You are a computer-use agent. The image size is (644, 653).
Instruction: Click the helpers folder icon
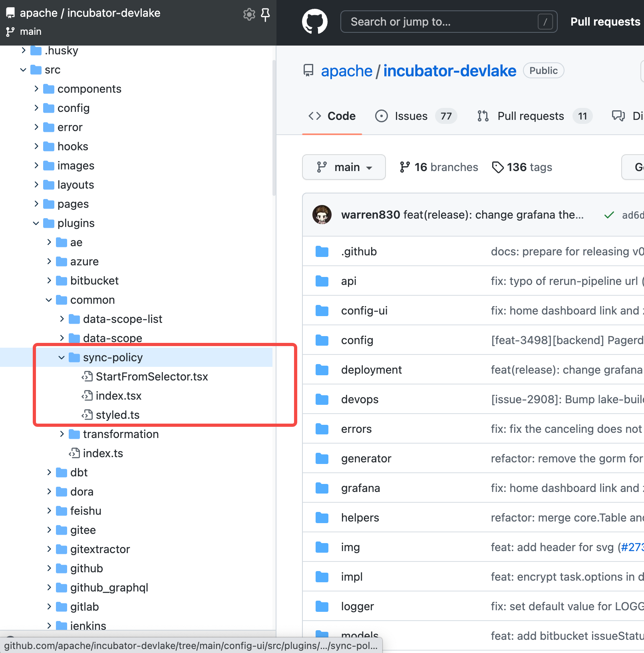[322, 518]
